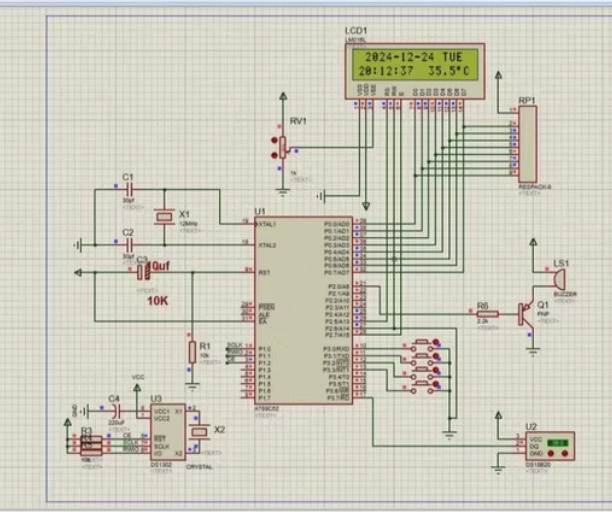Select the RV1 potentiometer body

tap(283, 147)
